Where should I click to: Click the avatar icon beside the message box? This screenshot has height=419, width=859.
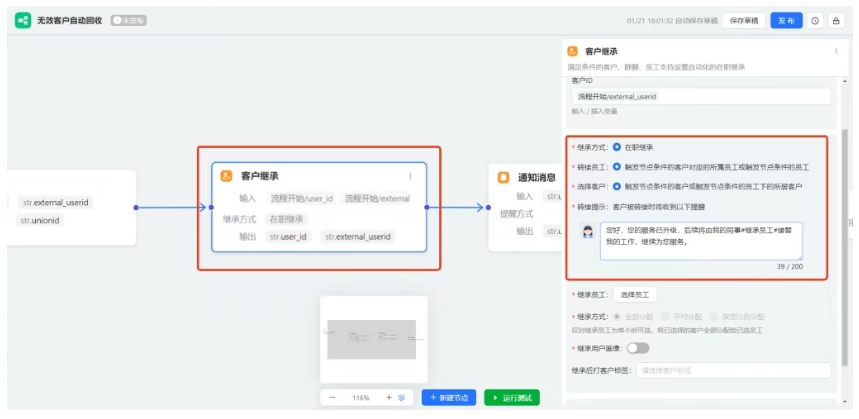[589, 232]
